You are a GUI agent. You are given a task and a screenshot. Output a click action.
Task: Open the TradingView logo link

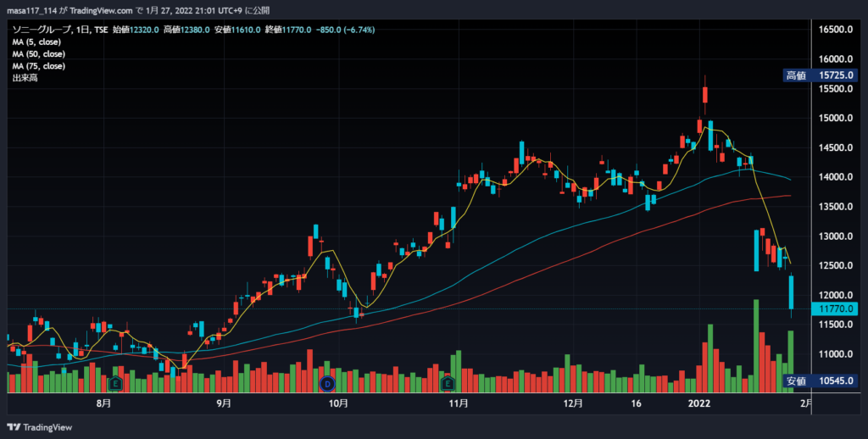point(40,427)
